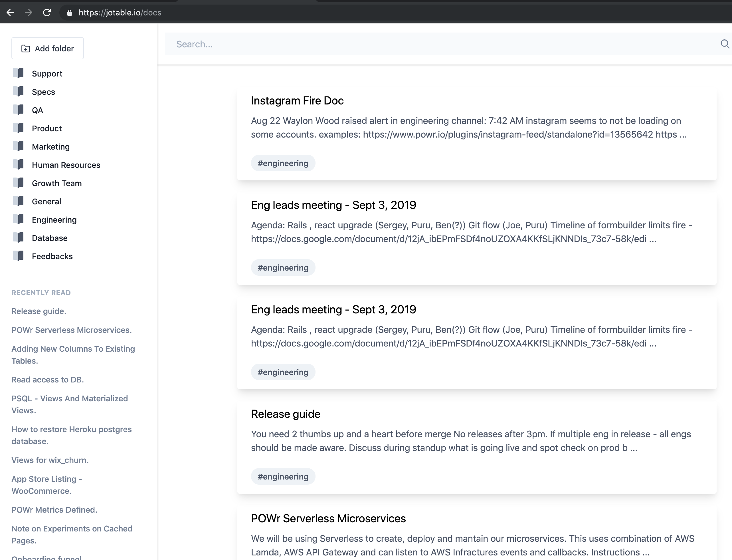Select the Marketing folder
The height and width of the screenshot is (560, 732).
pos(51,146)
